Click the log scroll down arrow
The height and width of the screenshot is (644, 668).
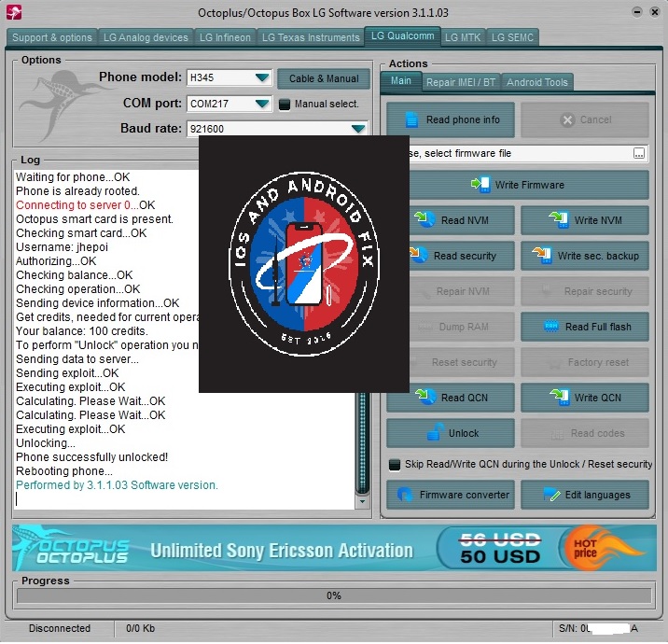click(x=363, y=501)
